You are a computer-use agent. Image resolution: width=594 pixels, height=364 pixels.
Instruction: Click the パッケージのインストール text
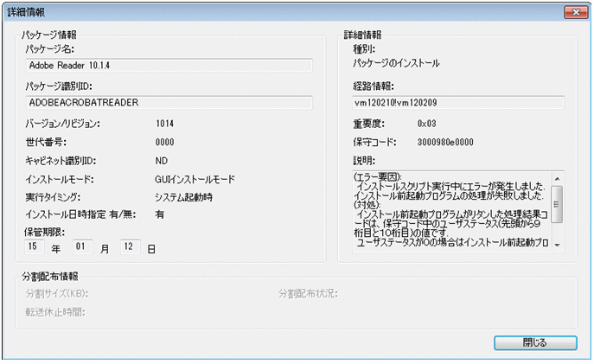[x=396, y=63]
